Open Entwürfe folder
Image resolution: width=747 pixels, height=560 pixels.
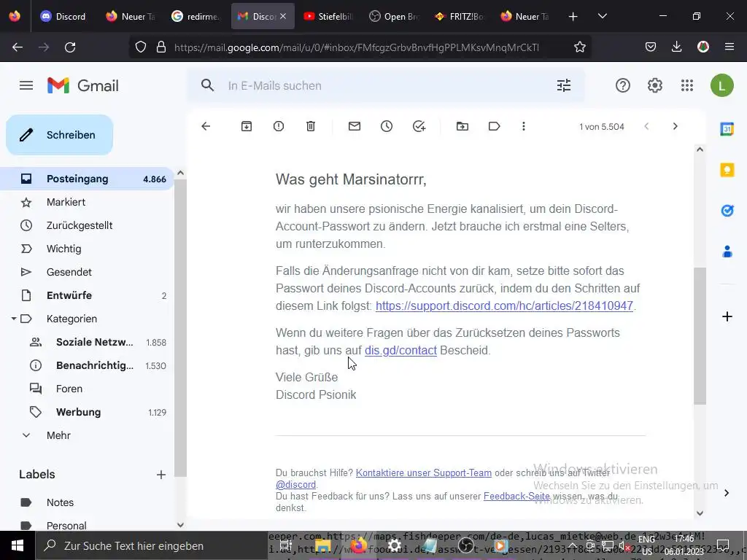[87, 296]
